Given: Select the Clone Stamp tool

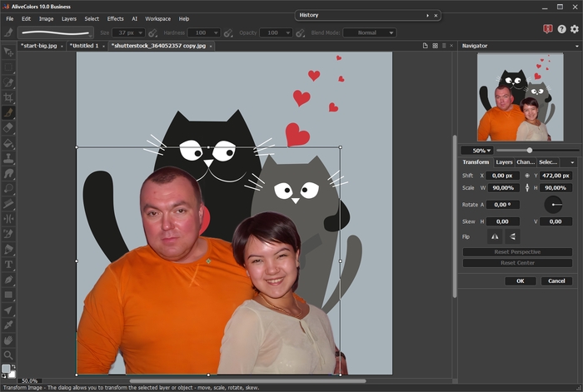Looking at the screenshot, I should (8, 158).
